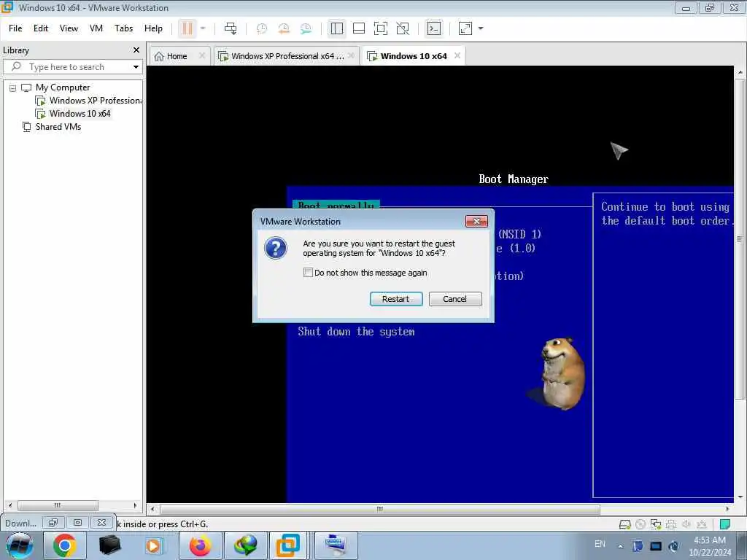Viewport: 747px width, 560px height.
Task: Click the Unity mode toolbar icon
Action: pyautogui.click(x=403, y=28)
